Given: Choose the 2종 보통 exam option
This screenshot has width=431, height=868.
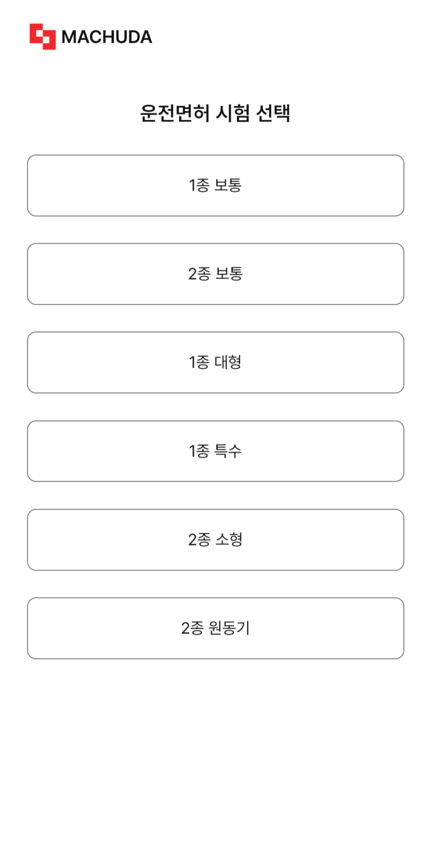Looking at the screenshot, I should [x=215, y=274].
